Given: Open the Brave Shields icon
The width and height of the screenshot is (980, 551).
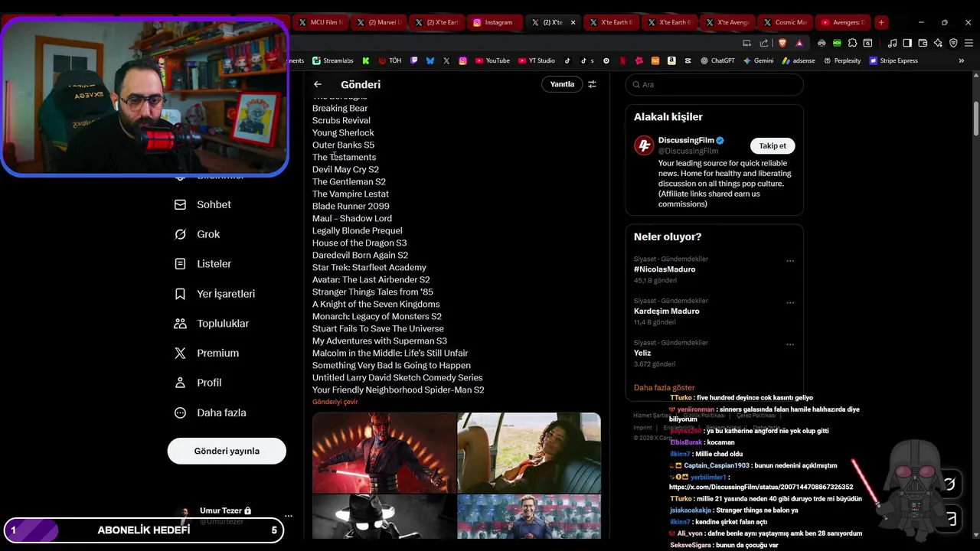Looking at the screenshot, I should click(782, 43).
